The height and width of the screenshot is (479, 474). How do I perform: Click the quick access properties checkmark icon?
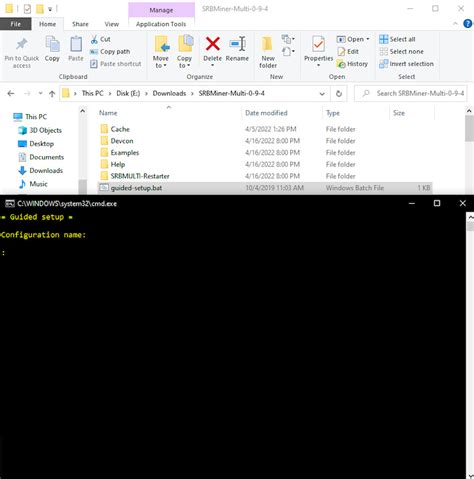click(27, 9)
